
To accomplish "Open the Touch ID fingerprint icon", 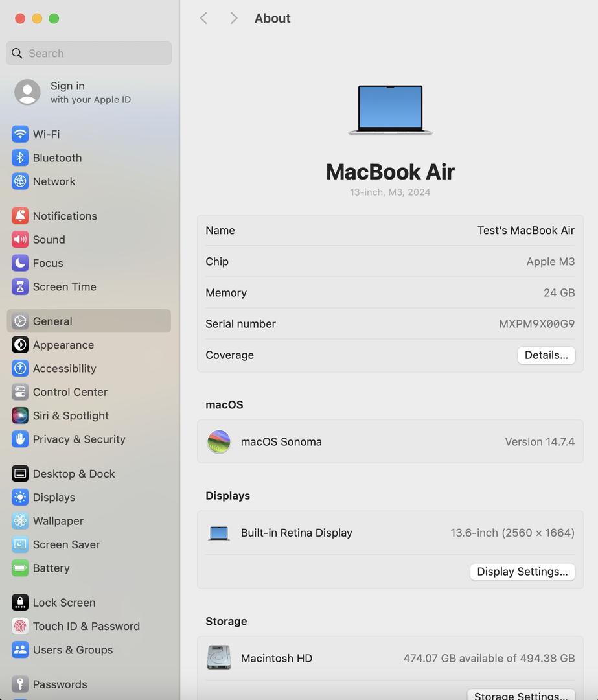I will tap(20, 626).
